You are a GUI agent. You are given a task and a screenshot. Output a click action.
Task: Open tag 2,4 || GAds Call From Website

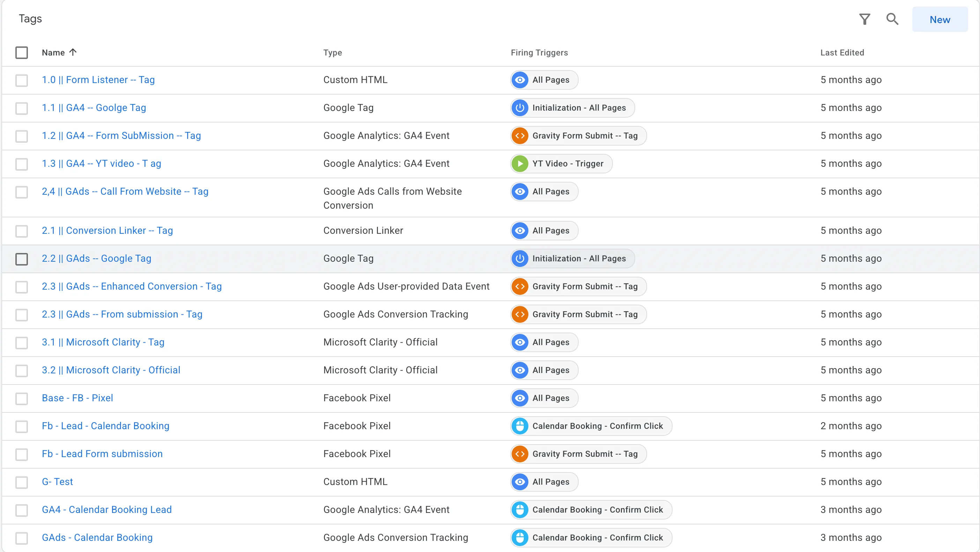125,191
